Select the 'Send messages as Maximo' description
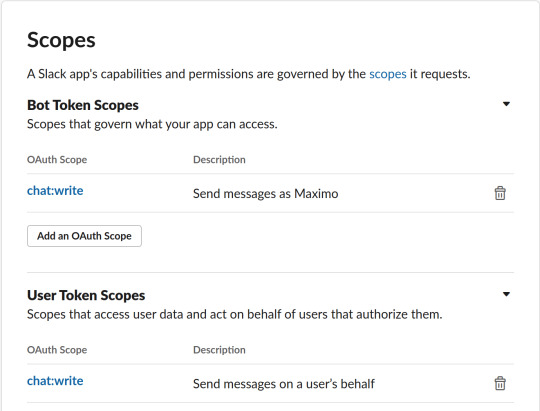The width and height of the screenshot is (540, 411). point(266,194)
